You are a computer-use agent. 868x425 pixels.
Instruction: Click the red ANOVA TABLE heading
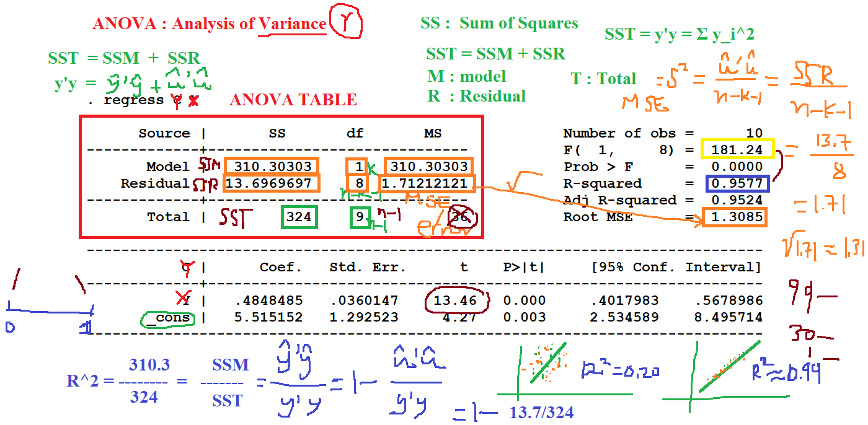293,100
